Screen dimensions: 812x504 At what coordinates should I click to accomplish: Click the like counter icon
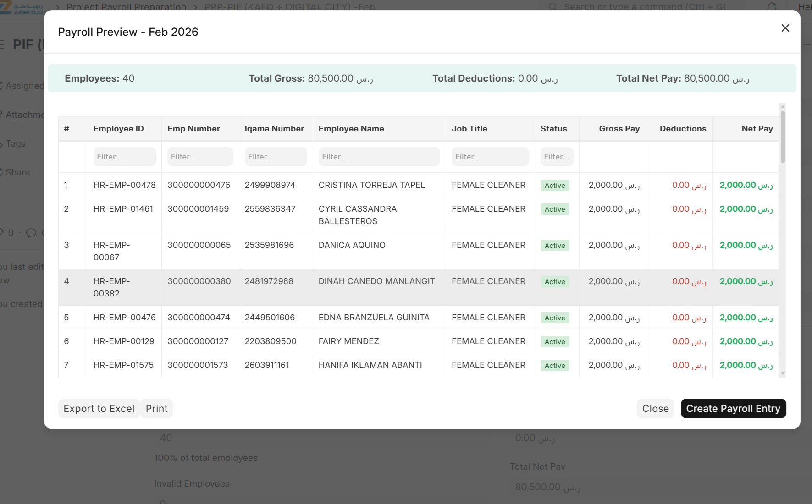(4, 233)
